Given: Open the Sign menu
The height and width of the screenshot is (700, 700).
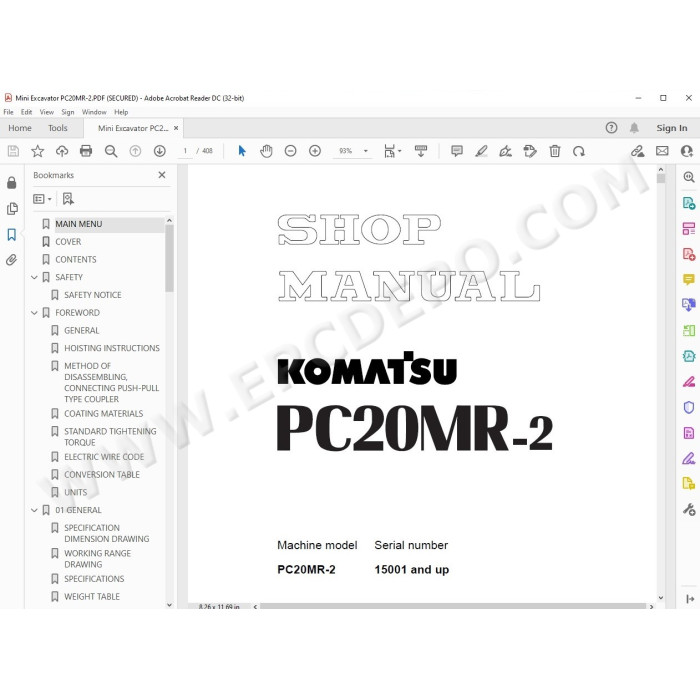Looking at the screenshot, I should (x=68, y=112).
